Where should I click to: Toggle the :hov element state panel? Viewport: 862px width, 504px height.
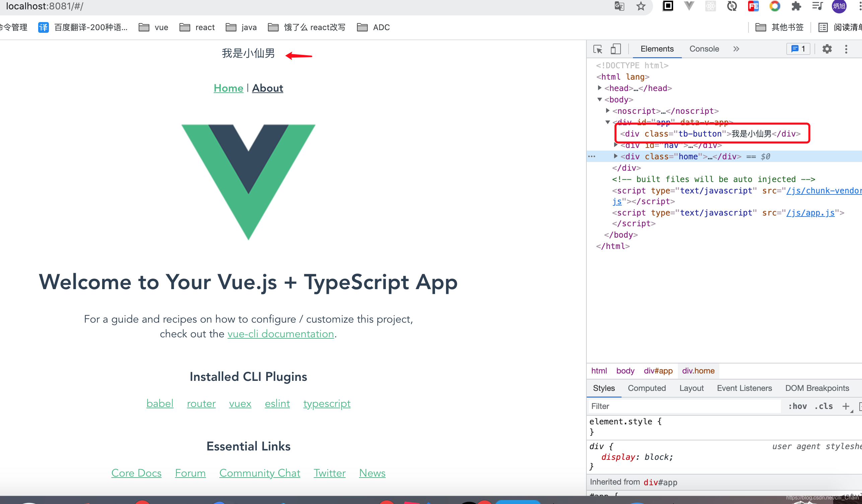tap(797, 406)
